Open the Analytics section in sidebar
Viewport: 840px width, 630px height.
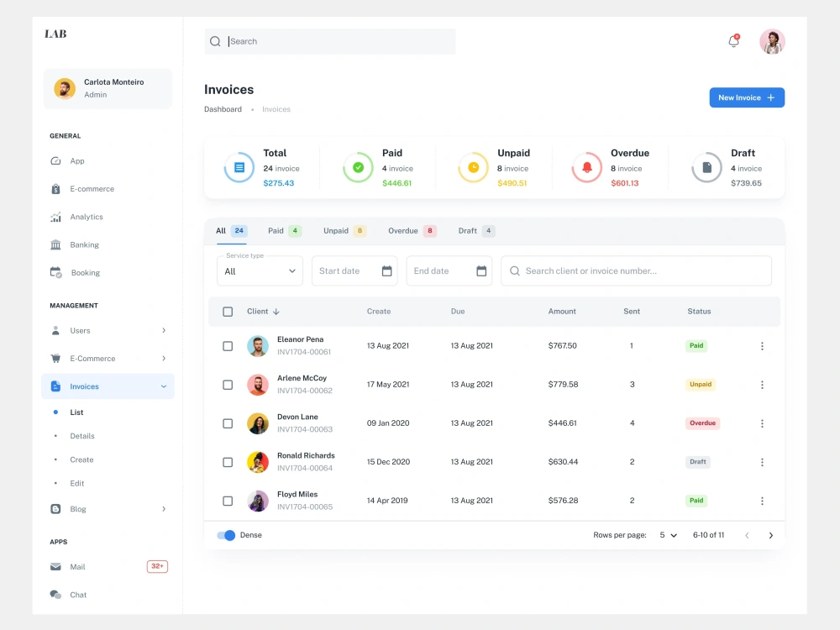86,217
